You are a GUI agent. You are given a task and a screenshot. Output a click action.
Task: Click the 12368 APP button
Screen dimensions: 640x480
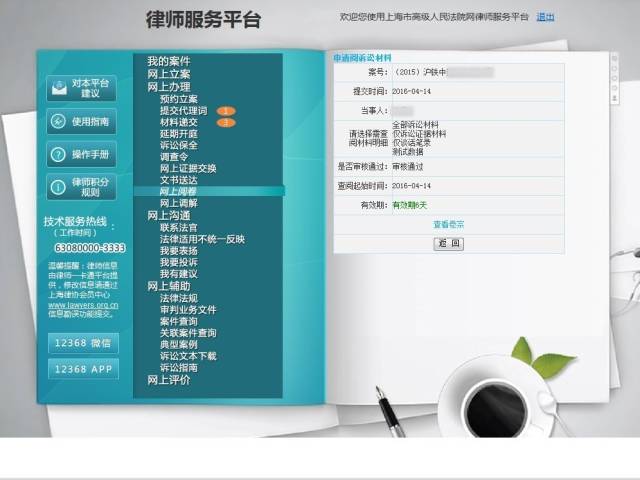(83, 369)
